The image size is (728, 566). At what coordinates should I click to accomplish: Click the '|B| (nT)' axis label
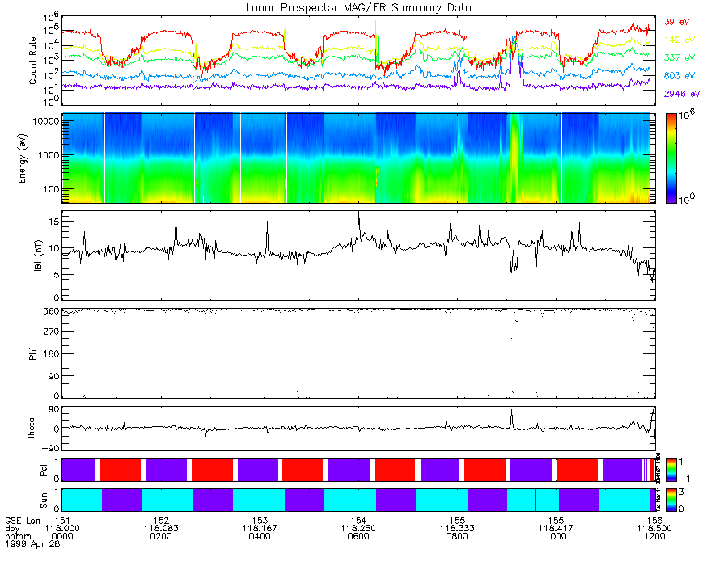coord(37,256)
